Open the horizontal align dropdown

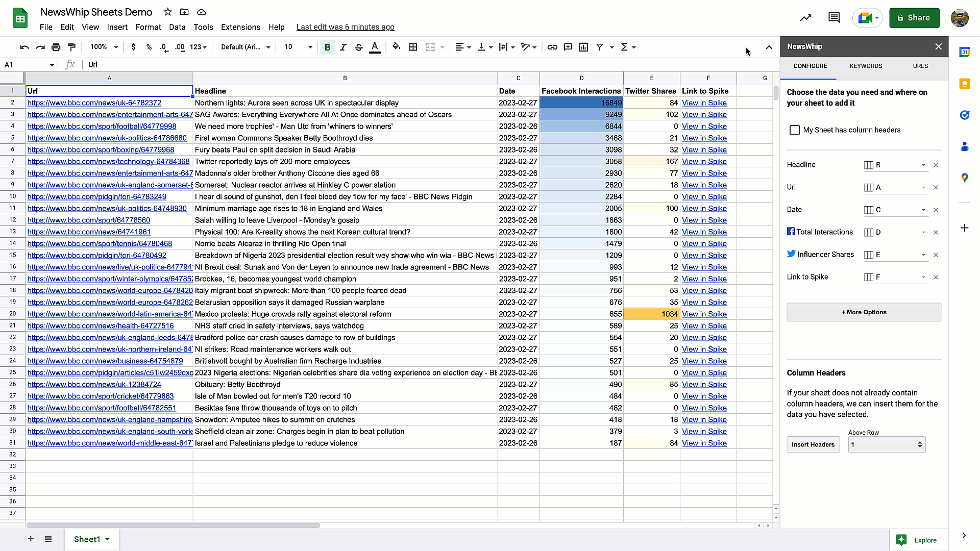(463, 47)
